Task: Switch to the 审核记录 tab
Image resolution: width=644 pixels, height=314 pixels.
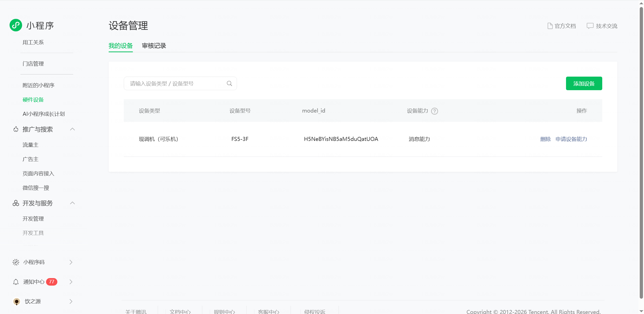Action: coord(154,46)
